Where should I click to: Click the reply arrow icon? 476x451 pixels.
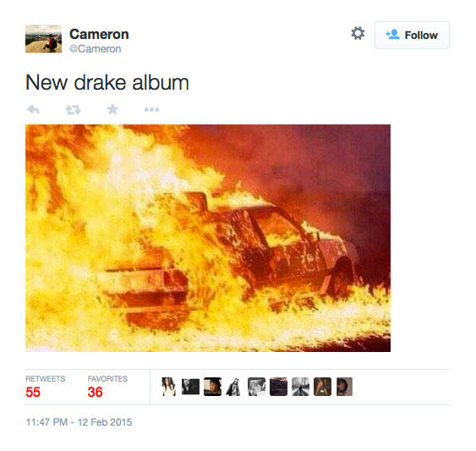[33, 109]
